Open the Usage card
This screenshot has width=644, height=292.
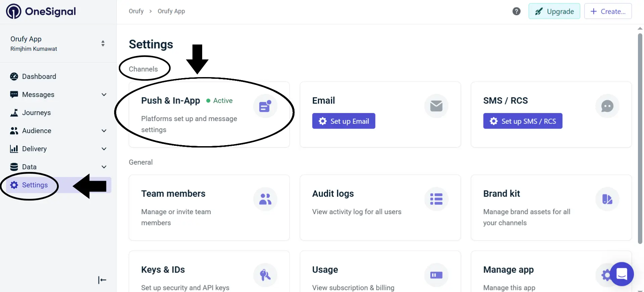pos(380,272)
